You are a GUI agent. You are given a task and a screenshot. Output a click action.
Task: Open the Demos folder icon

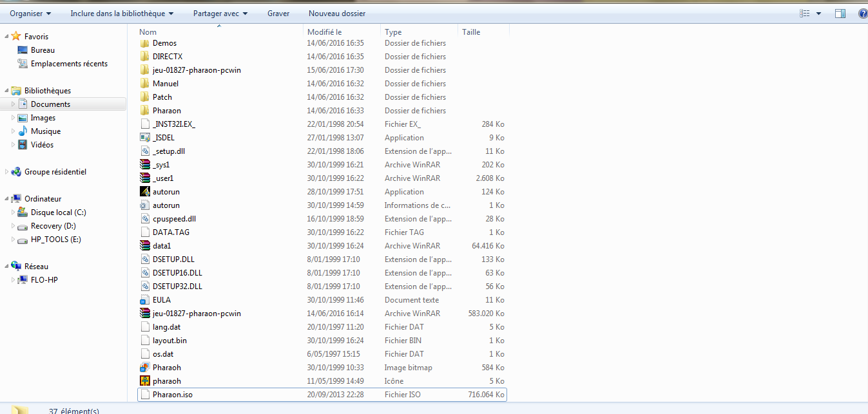(145, 43)
